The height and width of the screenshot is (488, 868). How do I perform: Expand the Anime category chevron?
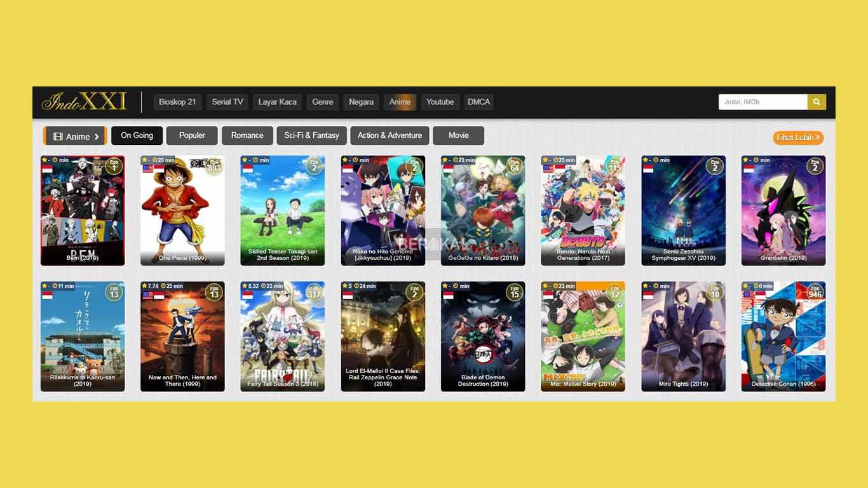pyautogui.click(x=97, y=137)
